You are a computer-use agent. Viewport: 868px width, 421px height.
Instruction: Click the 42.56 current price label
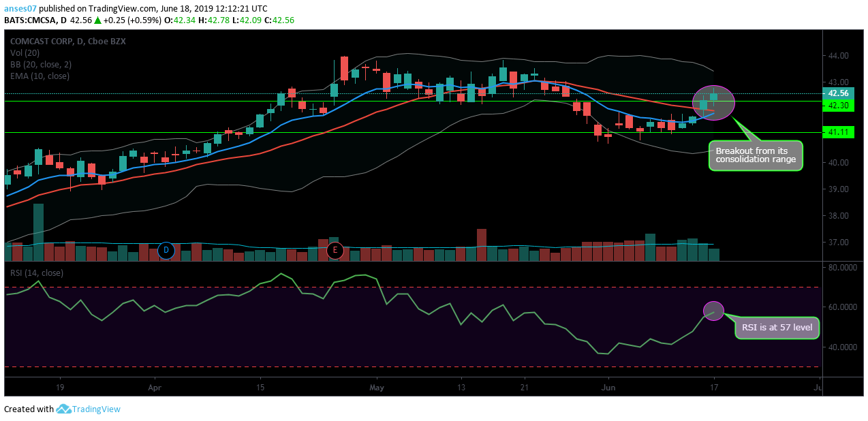coord(837,93)
